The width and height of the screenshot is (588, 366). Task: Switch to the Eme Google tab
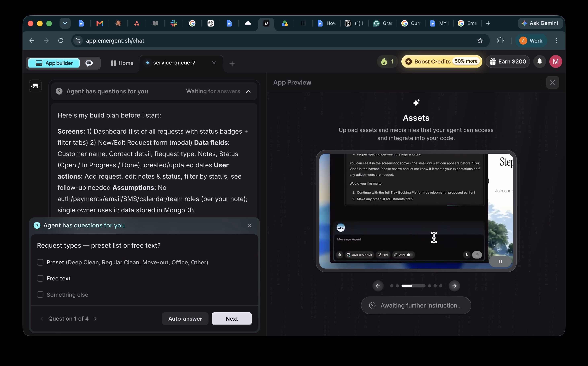click(467, 23)
